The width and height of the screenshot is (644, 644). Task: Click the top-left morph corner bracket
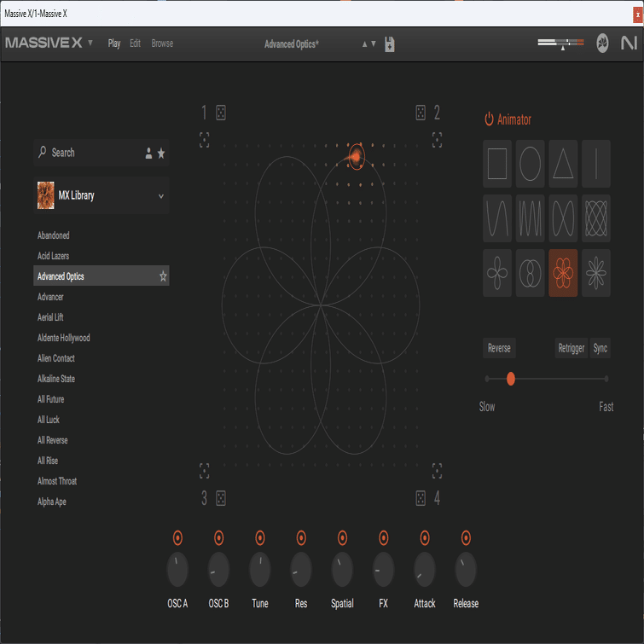(204, 140)
